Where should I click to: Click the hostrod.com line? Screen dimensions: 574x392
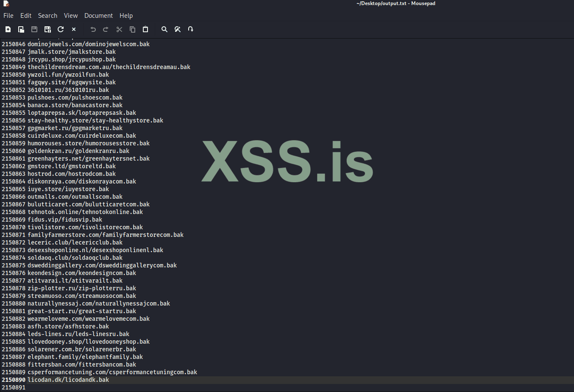(72, 174)
